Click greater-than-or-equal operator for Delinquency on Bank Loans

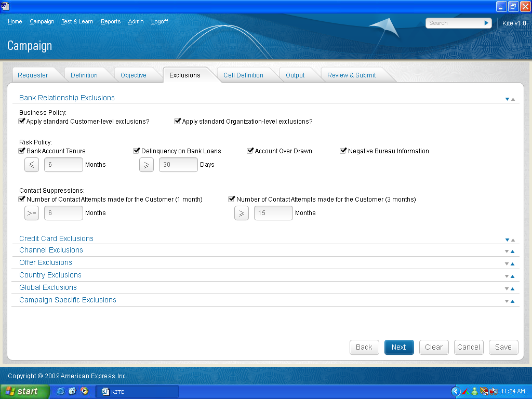146,165
